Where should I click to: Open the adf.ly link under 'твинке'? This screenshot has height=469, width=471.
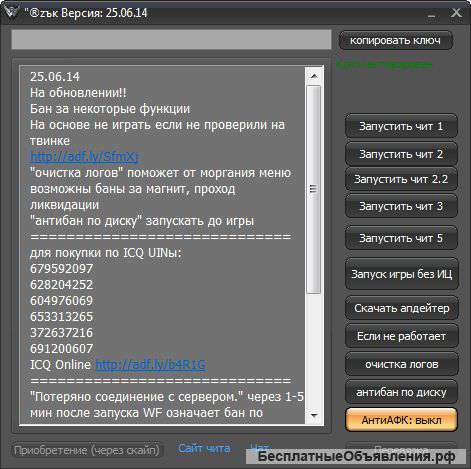pos(84,156)
